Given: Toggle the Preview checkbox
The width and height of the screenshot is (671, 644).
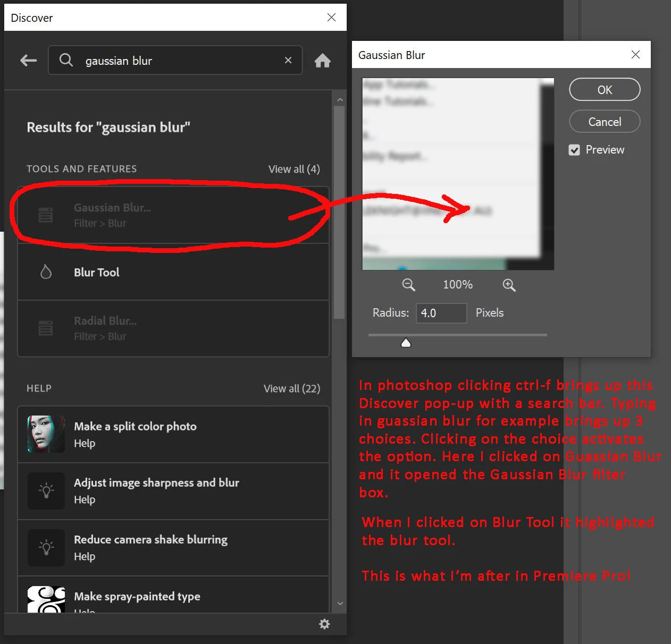Looking at the screenshot, I should click(574, 150).
